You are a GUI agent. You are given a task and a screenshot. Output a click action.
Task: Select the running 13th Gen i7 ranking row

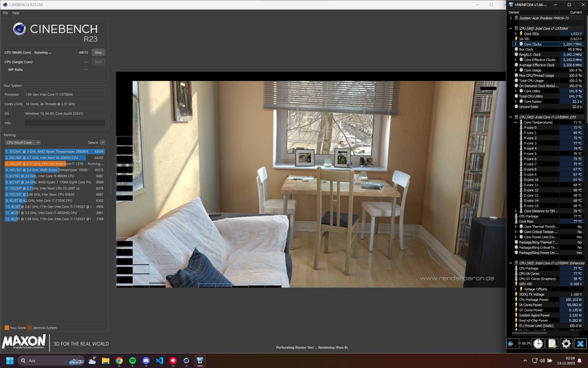tap(54, 164)
